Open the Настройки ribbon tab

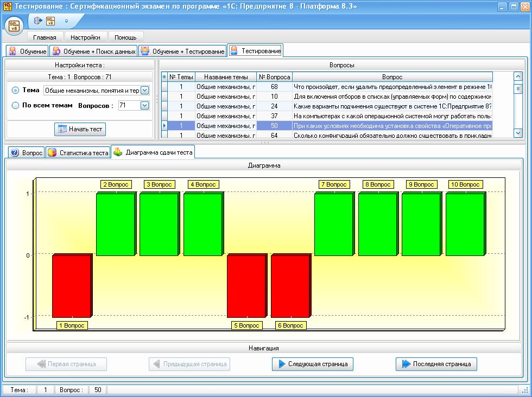[85, 37]
